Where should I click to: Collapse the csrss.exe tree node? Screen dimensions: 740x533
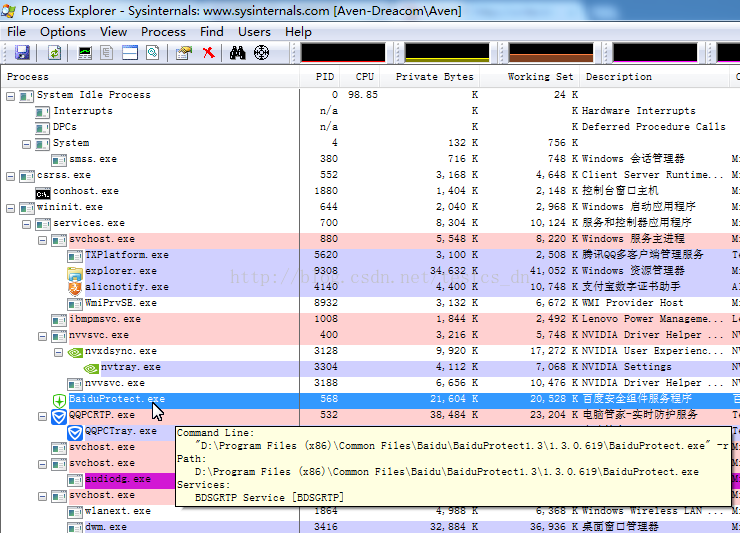pyautogui.click(x=10, y=177)
